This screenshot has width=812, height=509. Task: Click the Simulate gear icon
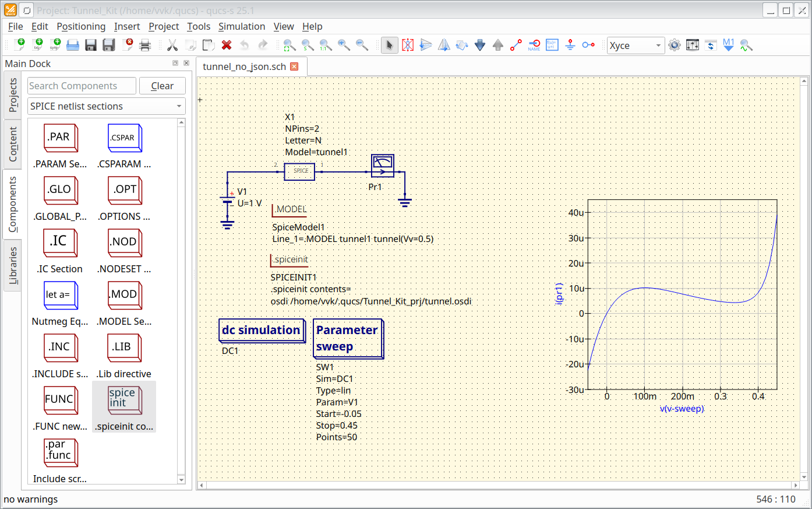coord(675,45)
